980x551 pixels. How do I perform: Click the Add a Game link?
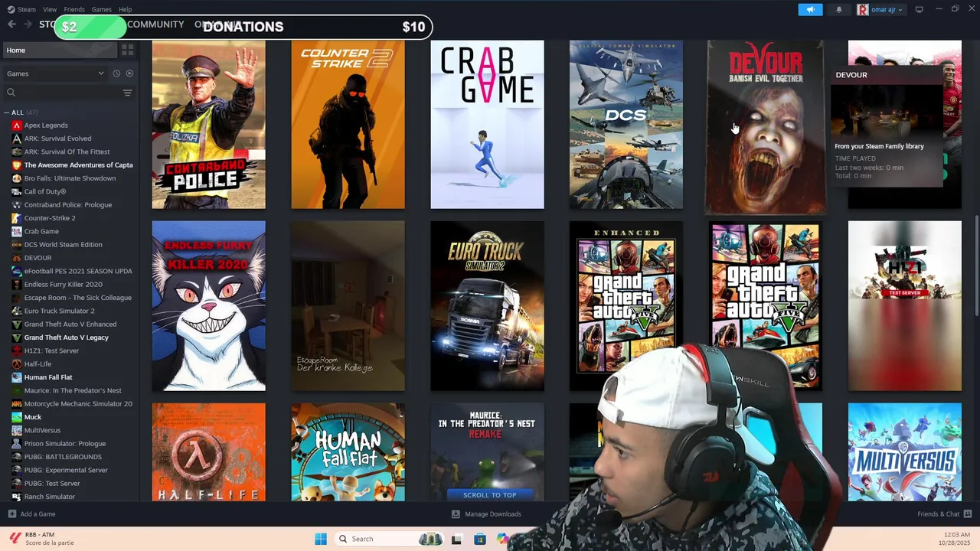click(x=38, y=514)
